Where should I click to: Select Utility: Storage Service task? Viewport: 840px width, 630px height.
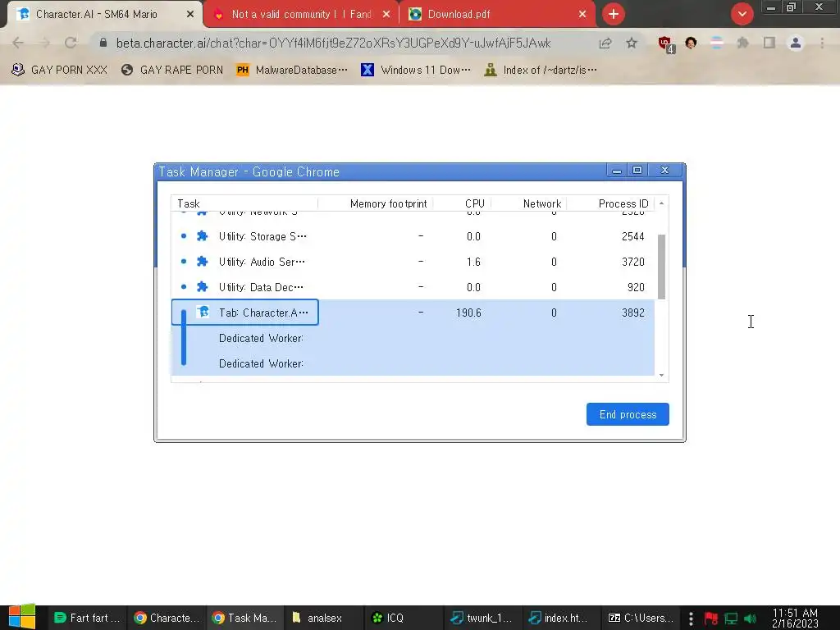(x=413, y=236)
